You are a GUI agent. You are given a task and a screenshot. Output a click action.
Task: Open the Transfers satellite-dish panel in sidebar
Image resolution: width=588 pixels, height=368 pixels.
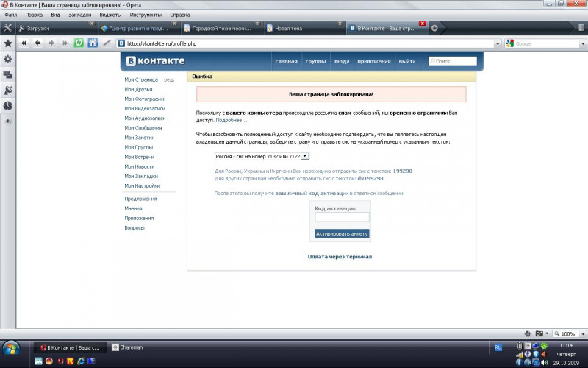tap(8, 90)
